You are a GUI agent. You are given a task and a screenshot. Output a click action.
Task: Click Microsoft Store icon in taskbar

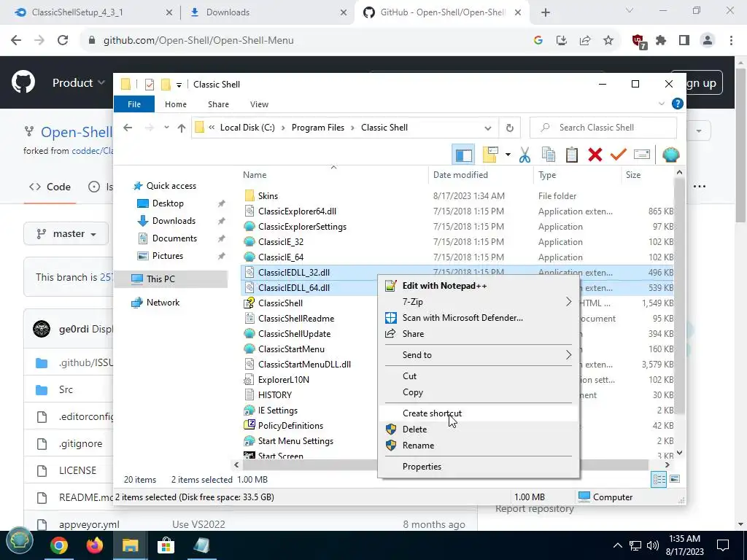166,545
